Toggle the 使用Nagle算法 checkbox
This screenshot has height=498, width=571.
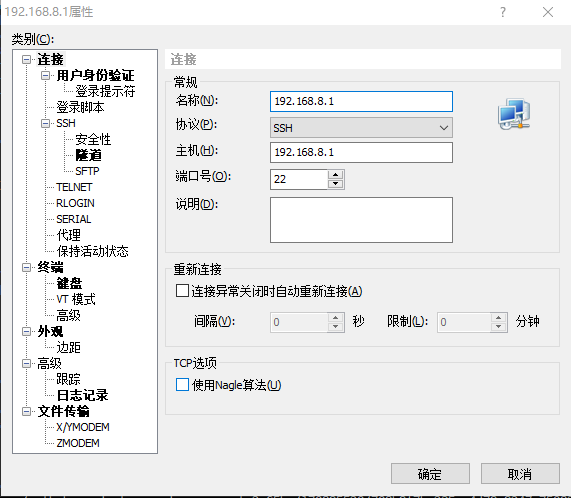pos(182,384)
